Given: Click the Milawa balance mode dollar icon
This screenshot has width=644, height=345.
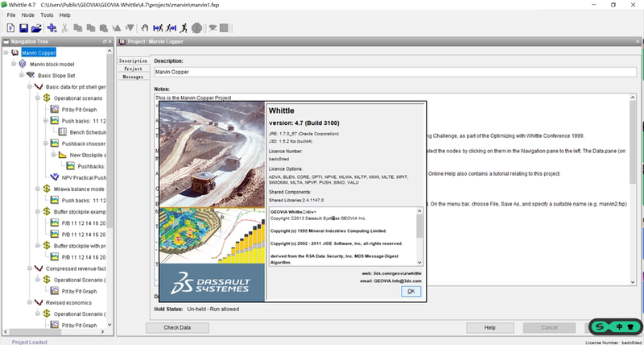Looking at the screenshot, I should [47, 189].
